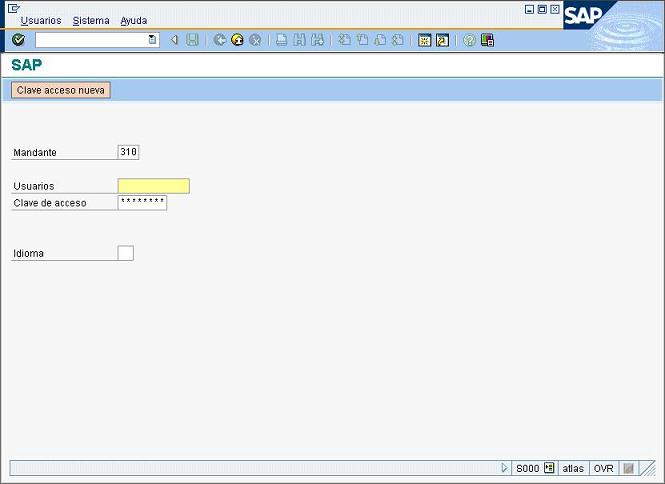
Task: Click the green Back arrow icon
Action: 220,40
